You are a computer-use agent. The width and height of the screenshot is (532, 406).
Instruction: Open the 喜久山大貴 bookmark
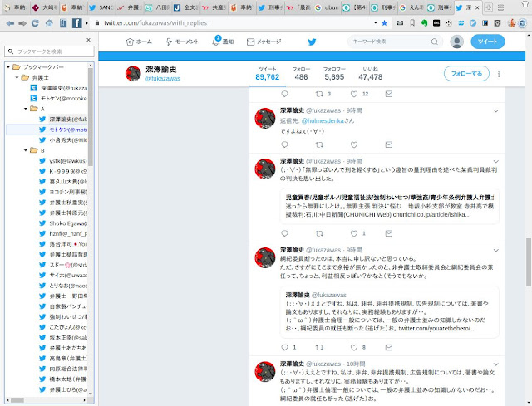coord(64,182)
